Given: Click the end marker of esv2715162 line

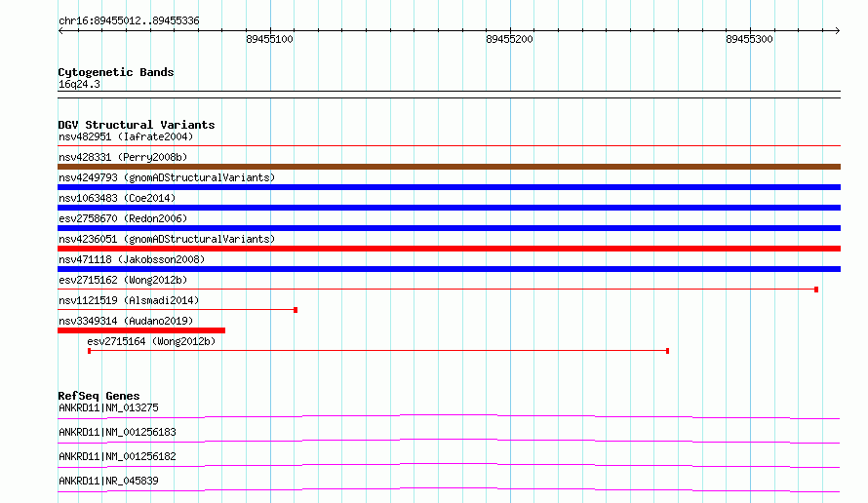Looking at the screenshot, I should [816, 290].
